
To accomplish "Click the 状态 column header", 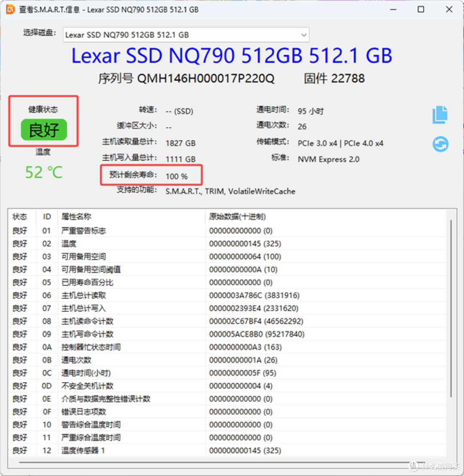I will tap(20, 216).
